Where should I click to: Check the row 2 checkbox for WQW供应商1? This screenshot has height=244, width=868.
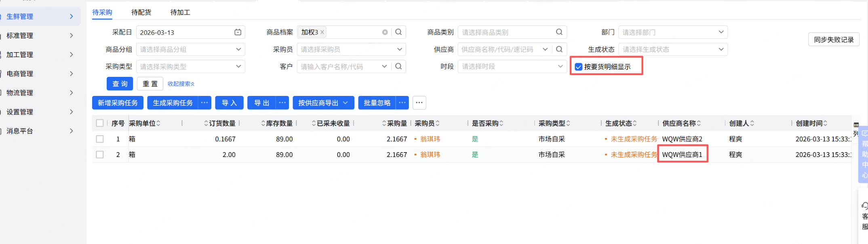[100, 155]
